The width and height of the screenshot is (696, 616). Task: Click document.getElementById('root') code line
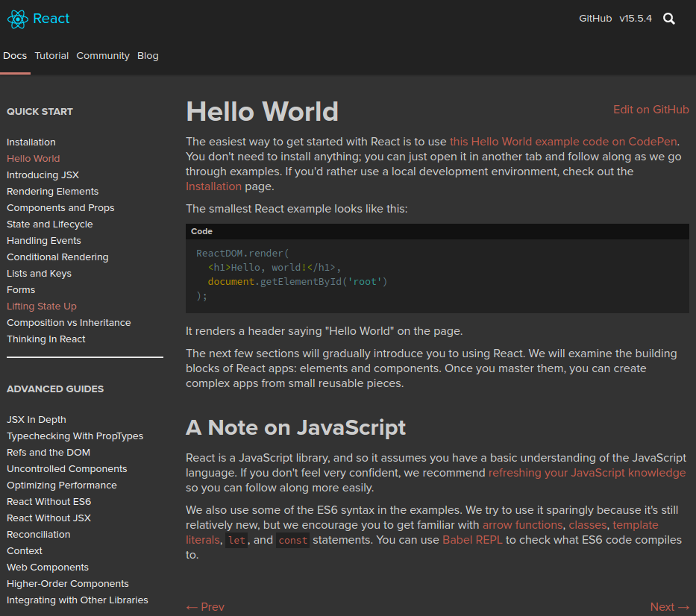pos(298,281)
